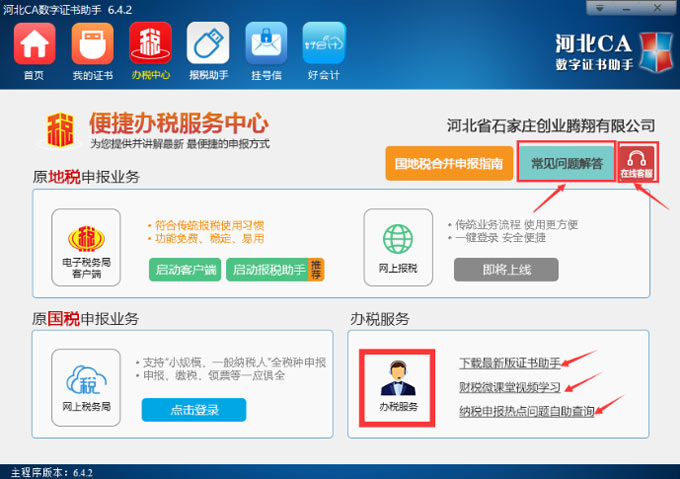Screen dimensions: 680x479
Task: Open the 挂号信 mail icon
Action: point(266,43)
